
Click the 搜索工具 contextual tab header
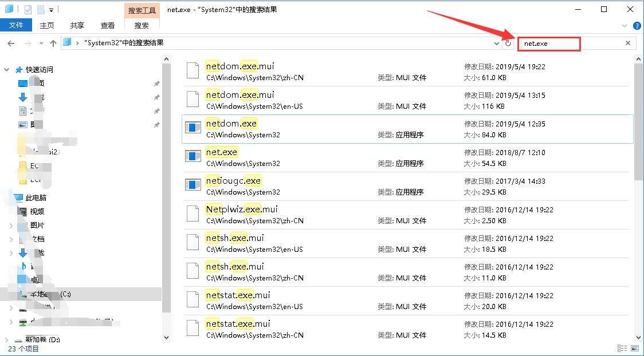pos(142,11)
